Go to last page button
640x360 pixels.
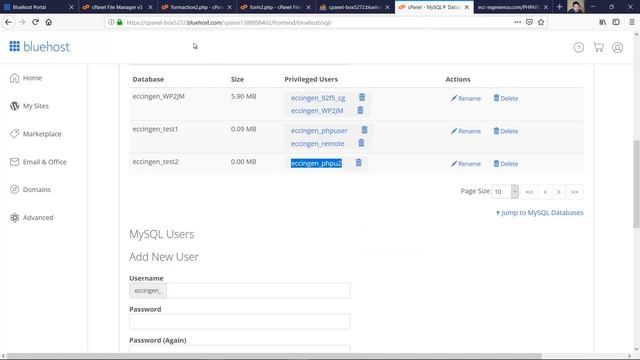574,192
